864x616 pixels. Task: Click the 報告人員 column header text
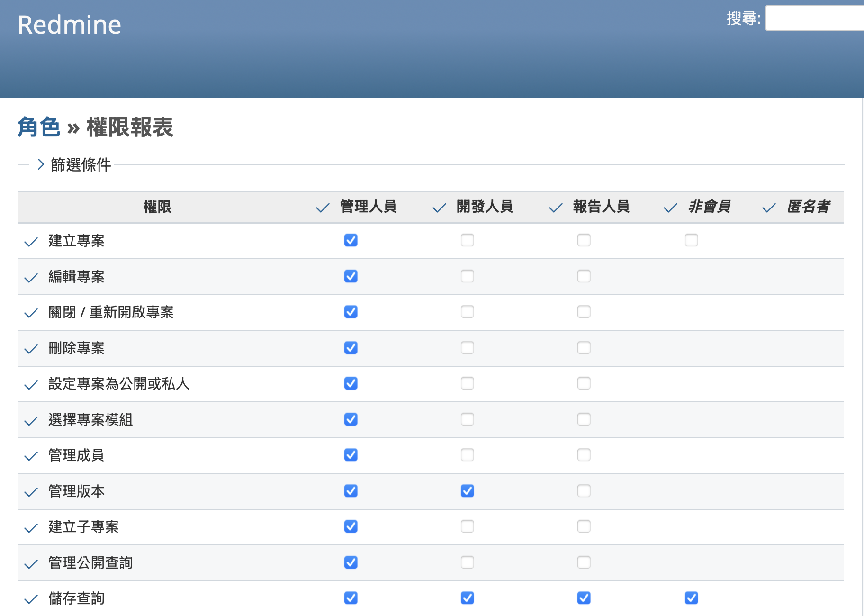pyautogui.click(x=602, y=207)
